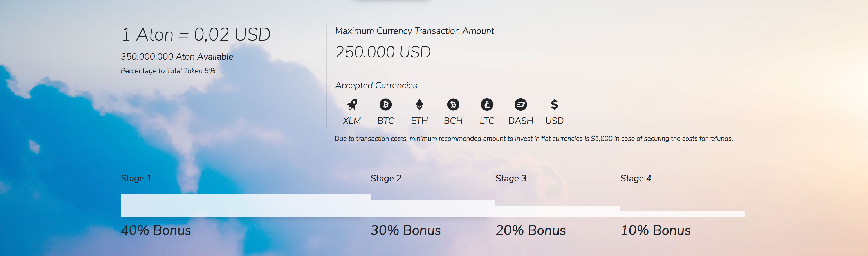Click the Stage 4 progress bar segment
868x256 pixels.
pyautogui.click(x=683, y=214)
